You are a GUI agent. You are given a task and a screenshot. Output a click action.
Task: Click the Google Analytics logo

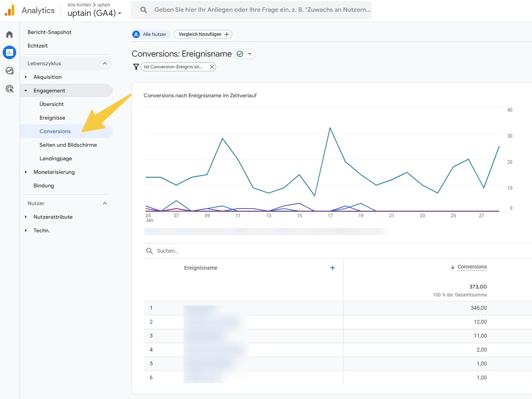pos(9,10)
